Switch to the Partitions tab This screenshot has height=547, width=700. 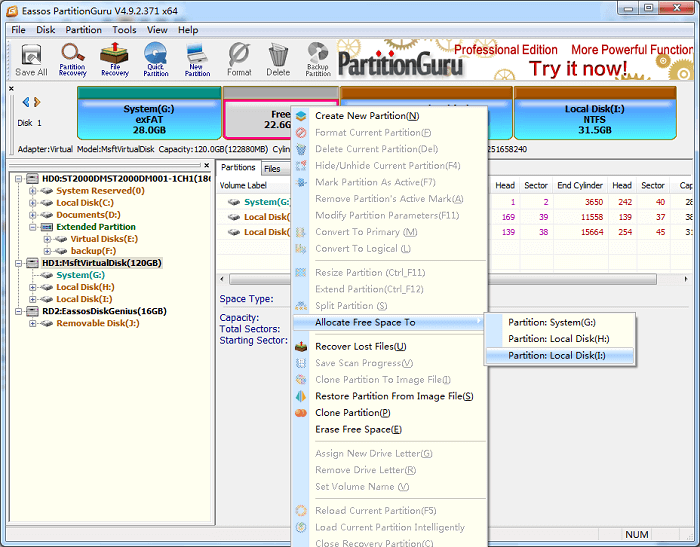pos(238,167)
